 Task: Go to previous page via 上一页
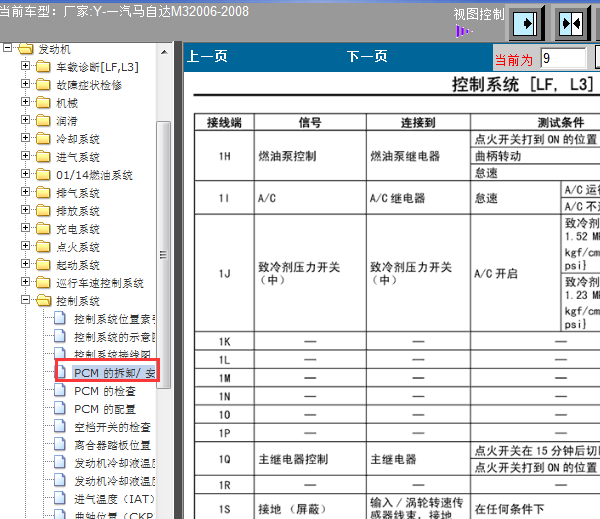[x=208, y=57]
